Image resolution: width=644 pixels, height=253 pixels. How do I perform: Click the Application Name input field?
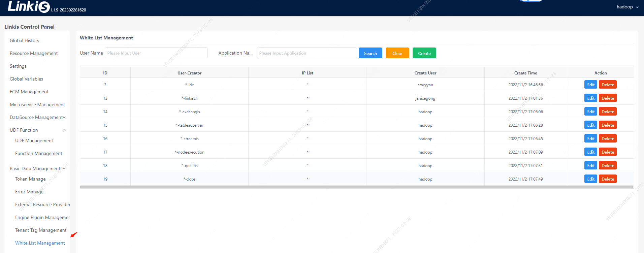click(307, 53)
